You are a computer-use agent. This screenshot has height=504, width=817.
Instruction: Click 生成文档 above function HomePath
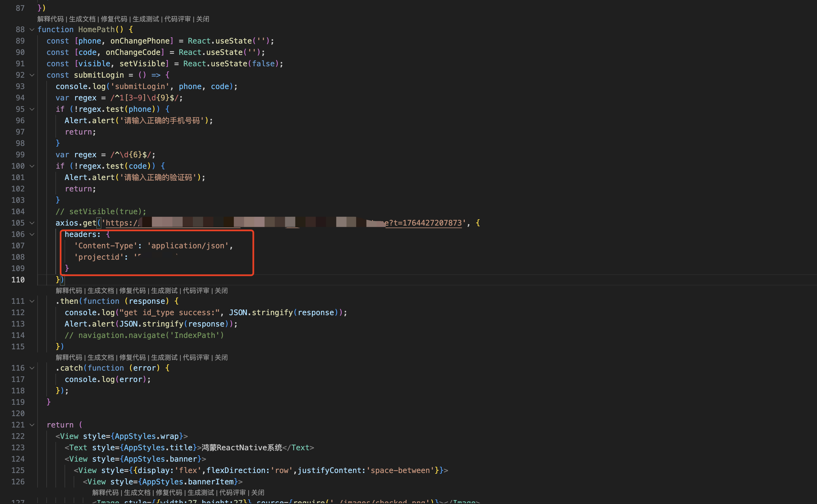[x=82, y=19]
